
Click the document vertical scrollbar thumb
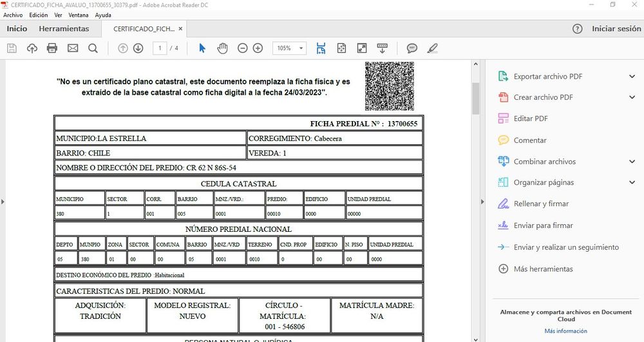[476, 99]
